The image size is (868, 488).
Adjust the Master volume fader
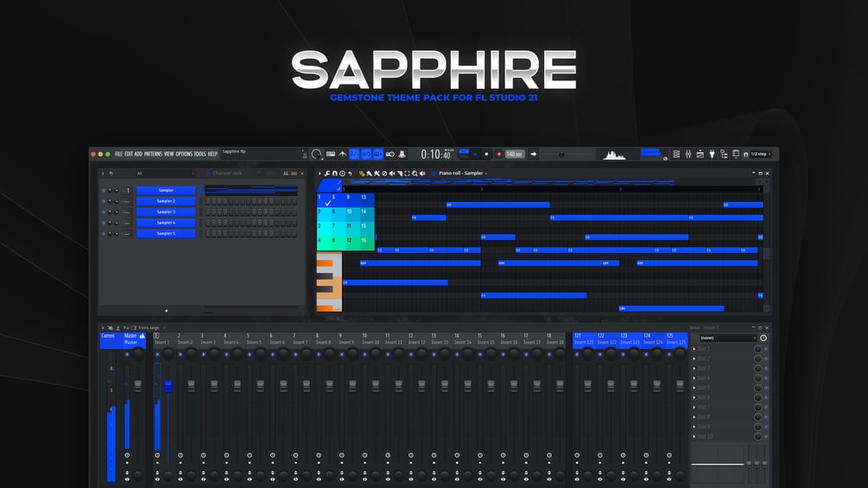click(x=138, y=386)
